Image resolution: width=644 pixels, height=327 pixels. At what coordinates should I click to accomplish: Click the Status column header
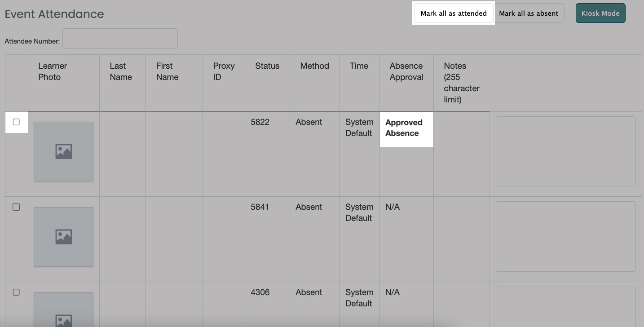267,66
